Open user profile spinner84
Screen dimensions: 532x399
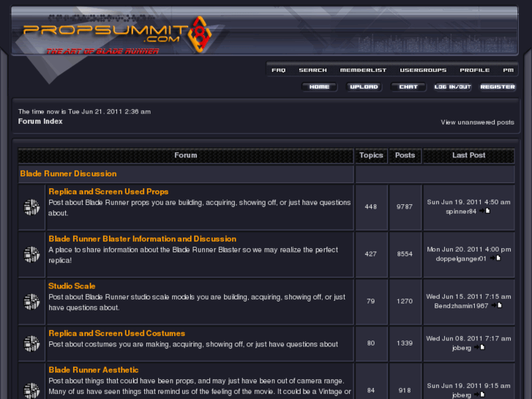click(461, 212)
